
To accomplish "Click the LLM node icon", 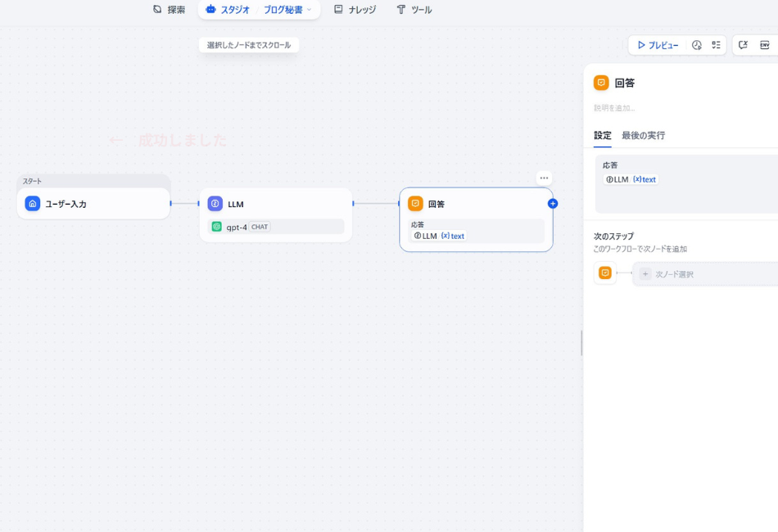I will coord(215,204).
